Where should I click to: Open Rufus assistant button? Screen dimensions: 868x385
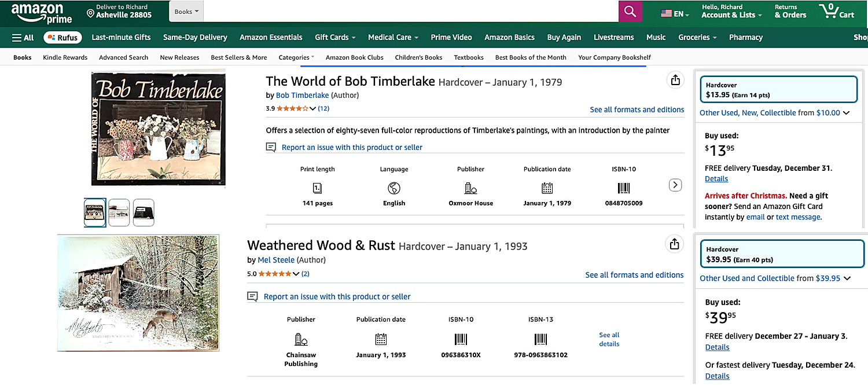pyautogui.click(x=62, y=38)
